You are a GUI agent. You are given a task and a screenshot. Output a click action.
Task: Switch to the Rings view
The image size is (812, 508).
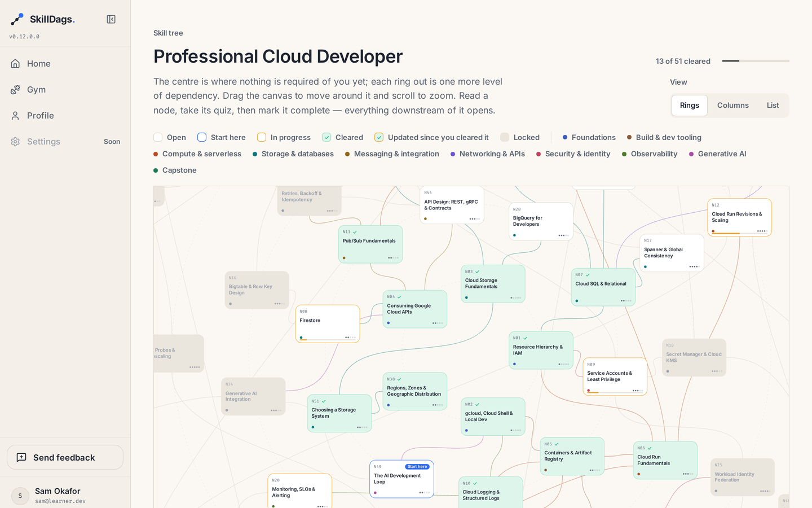click(690, 106)
